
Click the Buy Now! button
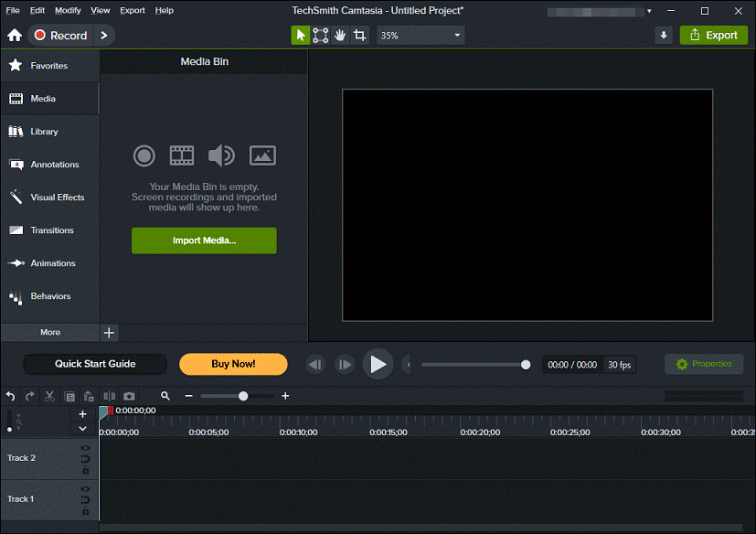coord(233,364)
